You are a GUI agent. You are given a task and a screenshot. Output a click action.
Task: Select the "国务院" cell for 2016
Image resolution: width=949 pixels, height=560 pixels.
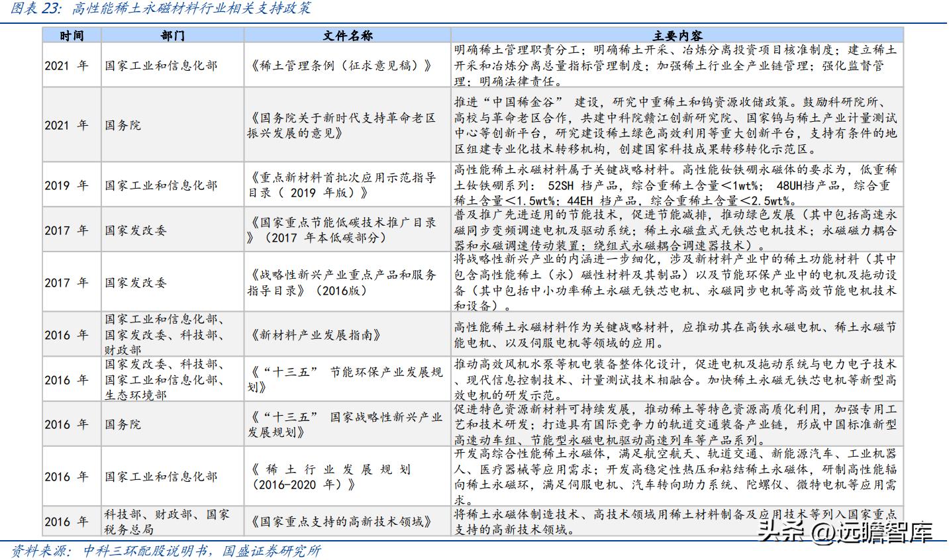tap(123, 424)
